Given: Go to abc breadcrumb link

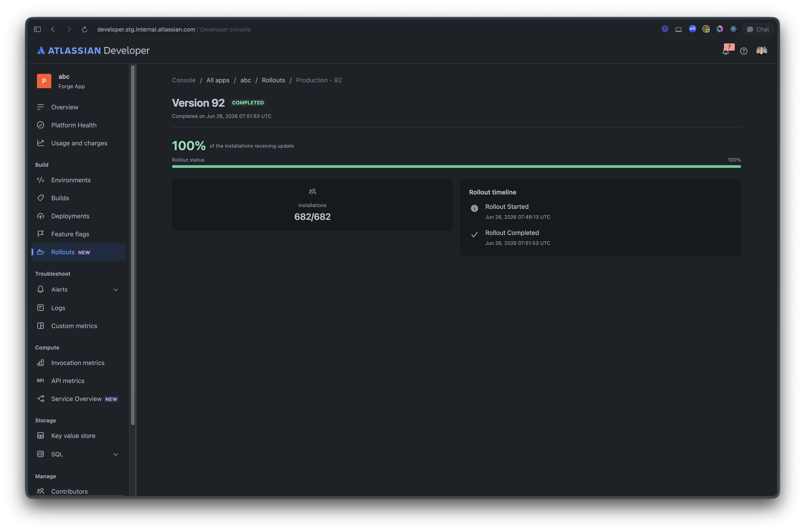Looking at the screenshot, I should coord(246,80).
